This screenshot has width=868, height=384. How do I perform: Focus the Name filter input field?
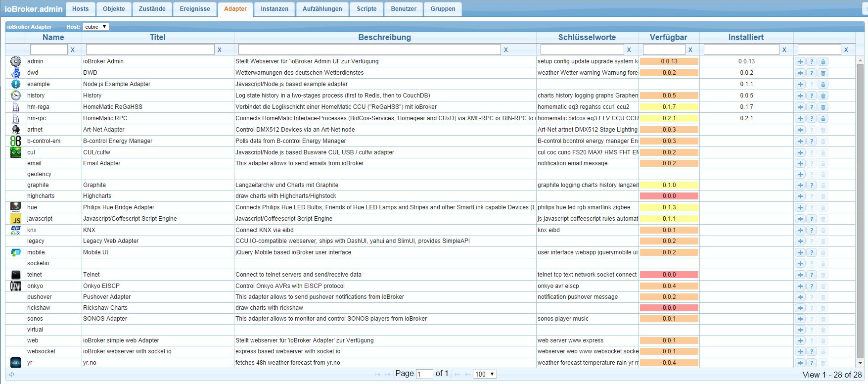click(x=48, y=49)
